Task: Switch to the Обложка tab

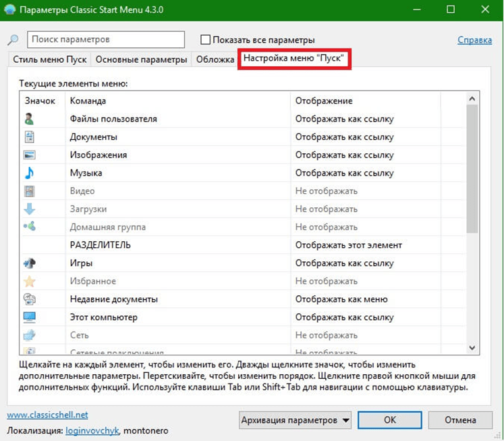Action: tap(215, 59)
